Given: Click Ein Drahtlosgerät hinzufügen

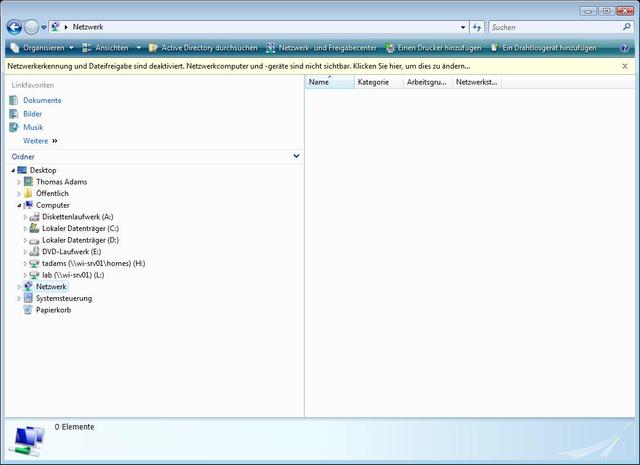Looking at the screenshot, I should pos(543,48).
